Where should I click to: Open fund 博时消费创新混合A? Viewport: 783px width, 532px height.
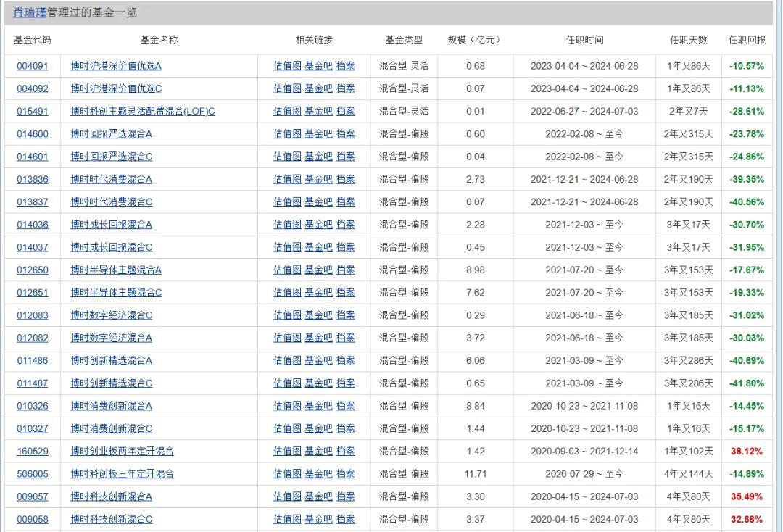(x=112, y=406)
